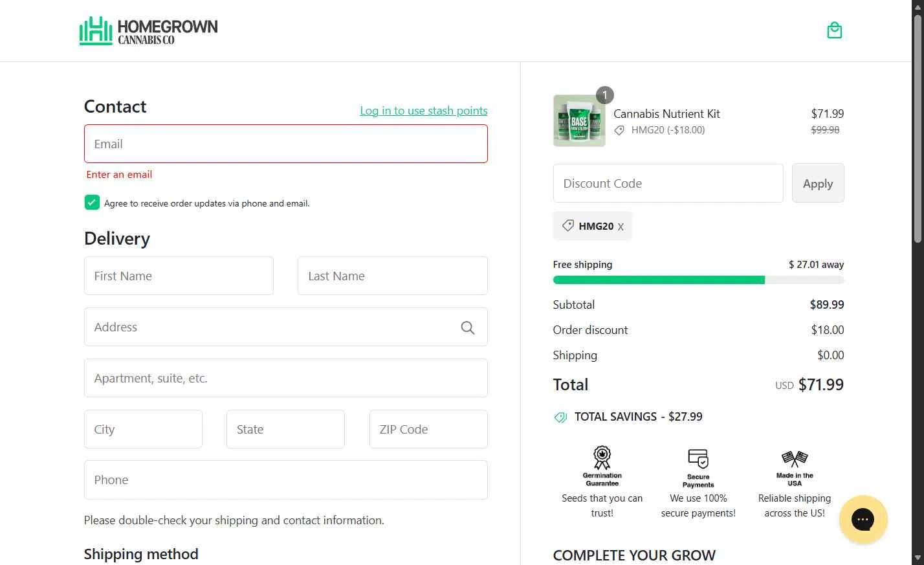The width and height of the screenshot is (924, 565).
Task: Focus the Address field
Action: [x=286, y=327]
